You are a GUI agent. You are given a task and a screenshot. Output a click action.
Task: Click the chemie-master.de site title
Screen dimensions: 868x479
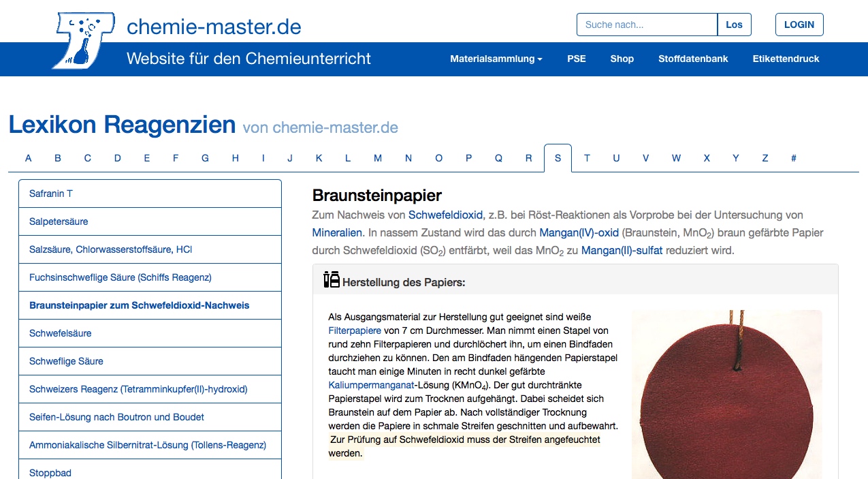[214, 27]
